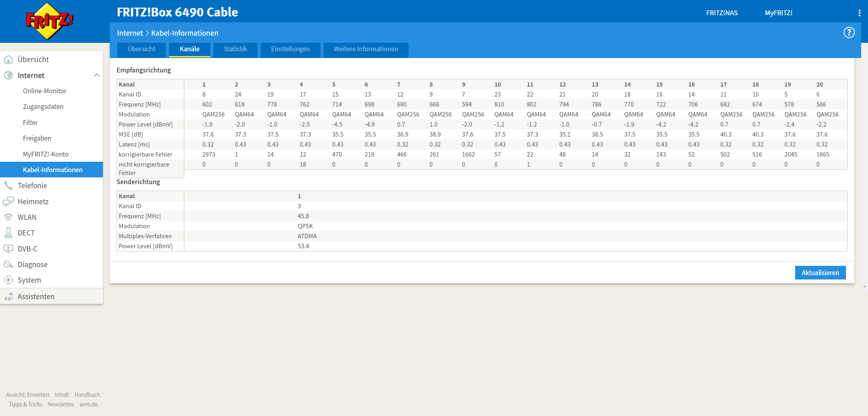Click the 1662 korrigierbare Fehler value

468,155
